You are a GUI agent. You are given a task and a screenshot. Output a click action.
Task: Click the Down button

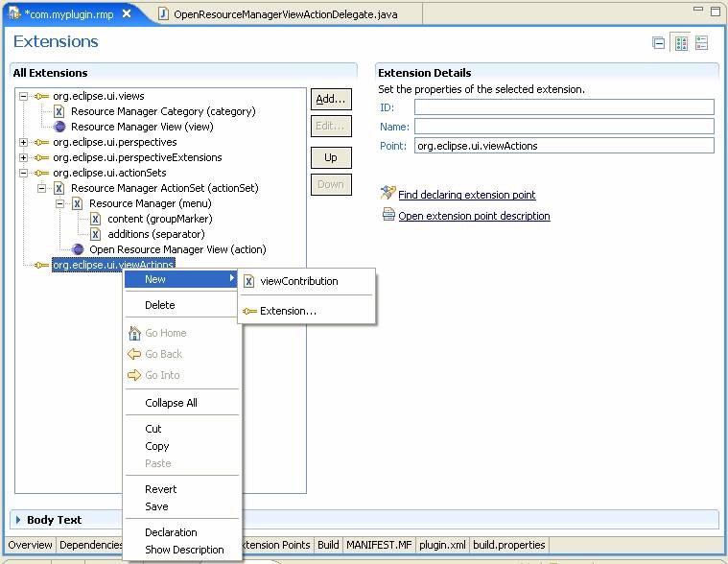331,185
